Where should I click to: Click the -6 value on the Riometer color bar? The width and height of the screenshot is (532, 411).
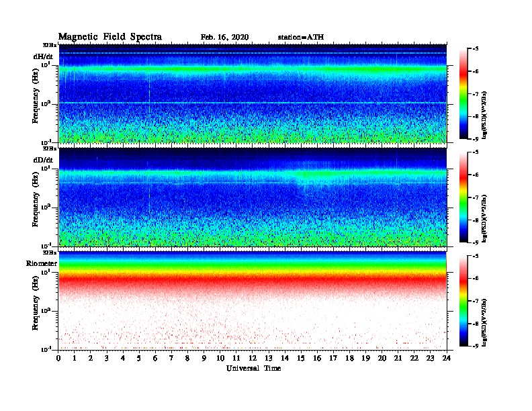(476, 279)
